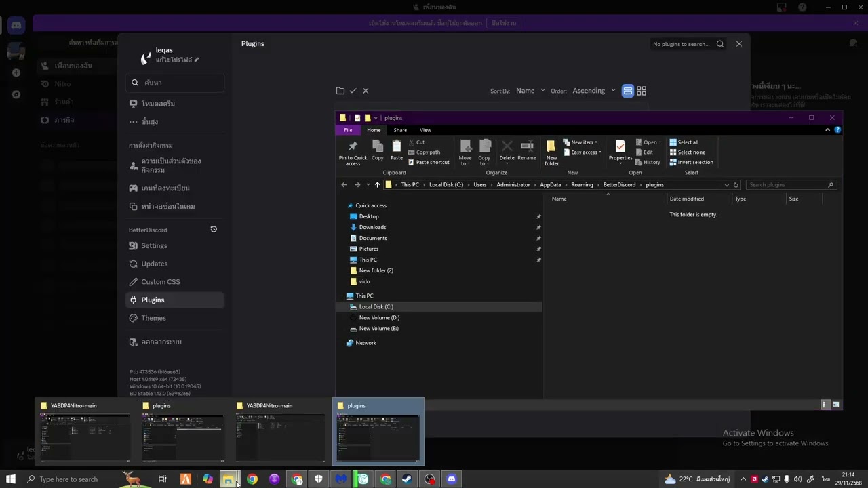The width and height of the screenshot is (868, 488).
Task: Collapse the Explorer ribbon chevron
Action: click(x=827, y=130)
